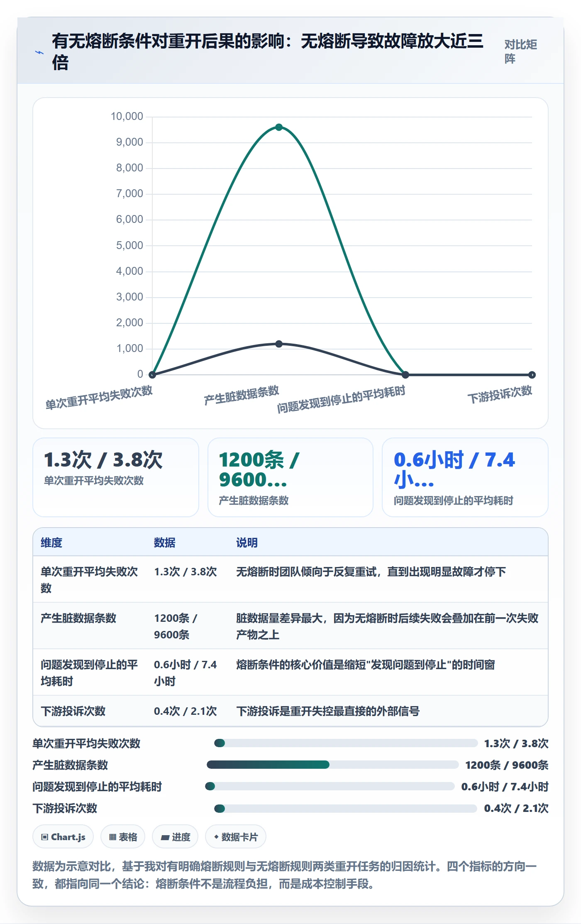This screenshot has width=581, height=924.
Task: Select the 数据卡片 chip
Action: (x=236, y=837)
